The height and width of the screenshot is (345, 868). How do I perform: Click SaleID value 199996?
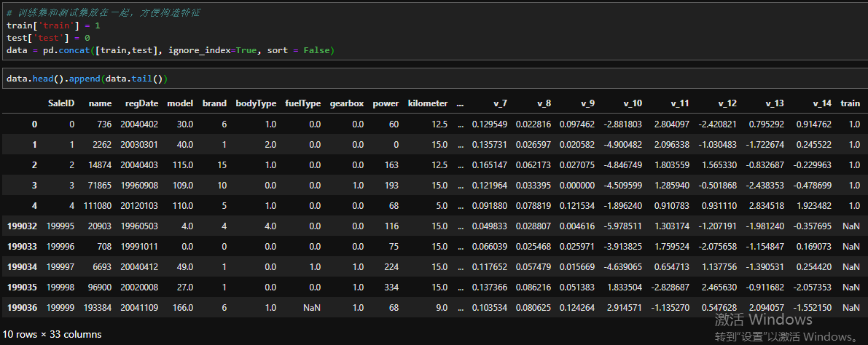(x=60, y=246)
